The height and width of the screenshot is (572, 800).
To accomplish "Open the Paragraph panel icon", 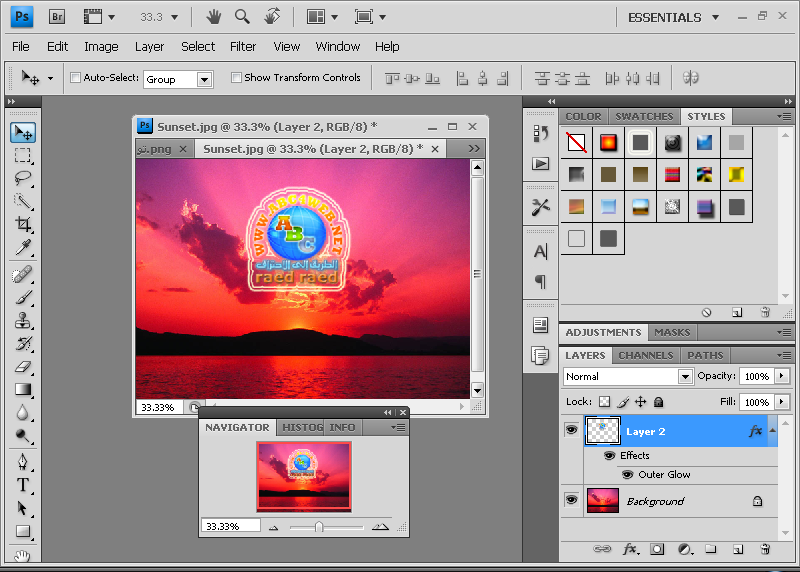I will click(540, 281).
